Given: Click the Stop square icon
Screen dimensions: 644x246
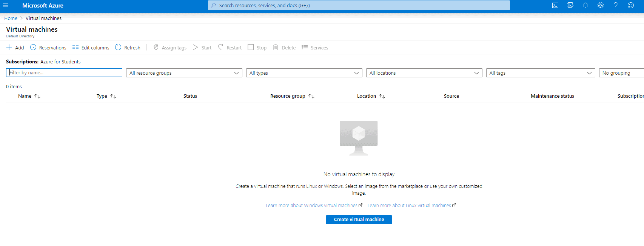Looking at the screenshot, I should point(251,47).
